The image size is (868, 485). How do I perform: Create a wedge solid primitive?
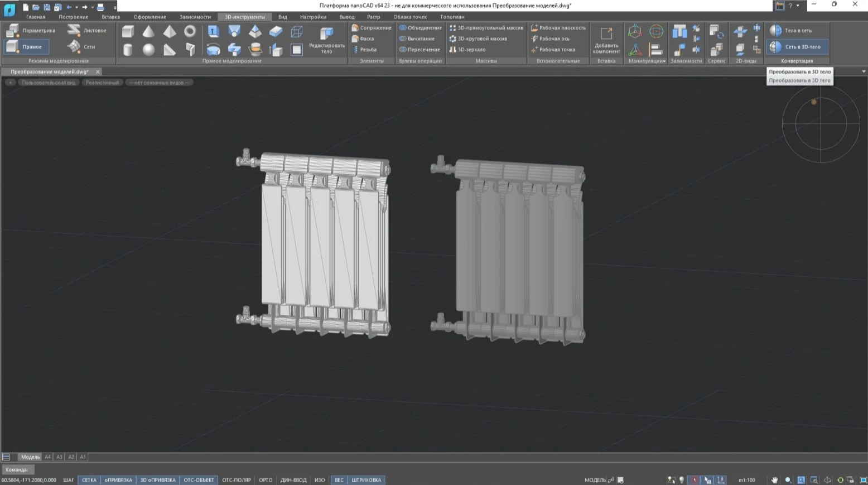pos(170,50)
